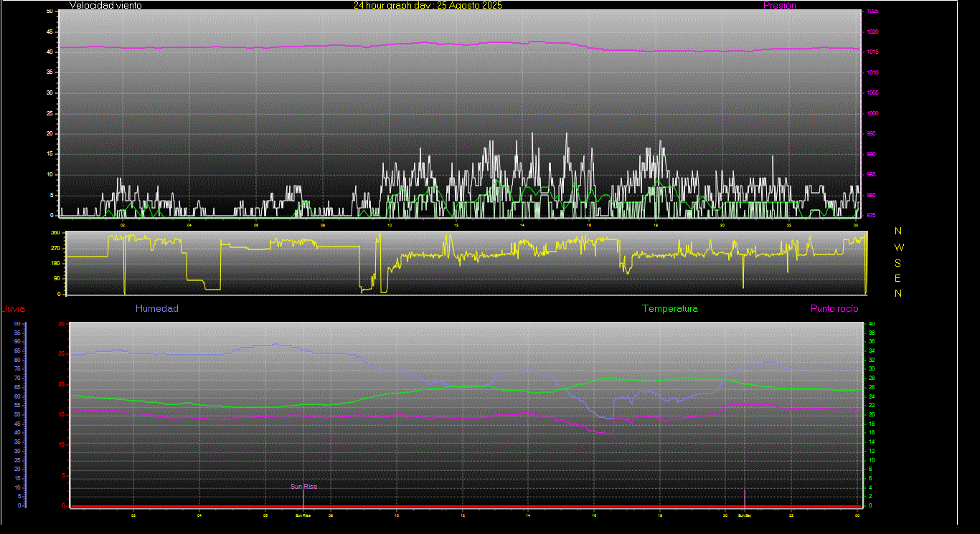Click the '75' humidity axis value

(17, 369)
